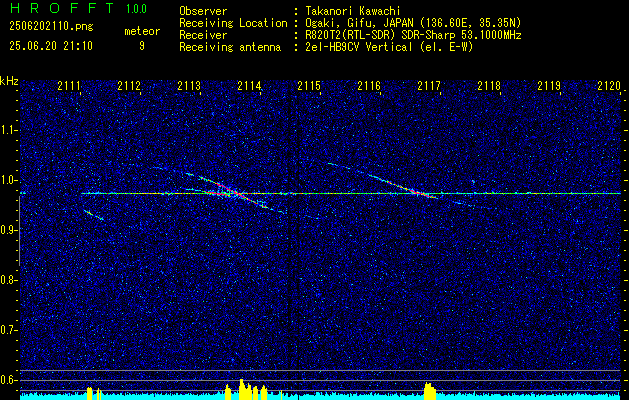The width and height of the screenshot is (629, 400).
Task: Click the yellow detection bar near 2111
Action: 90,394
